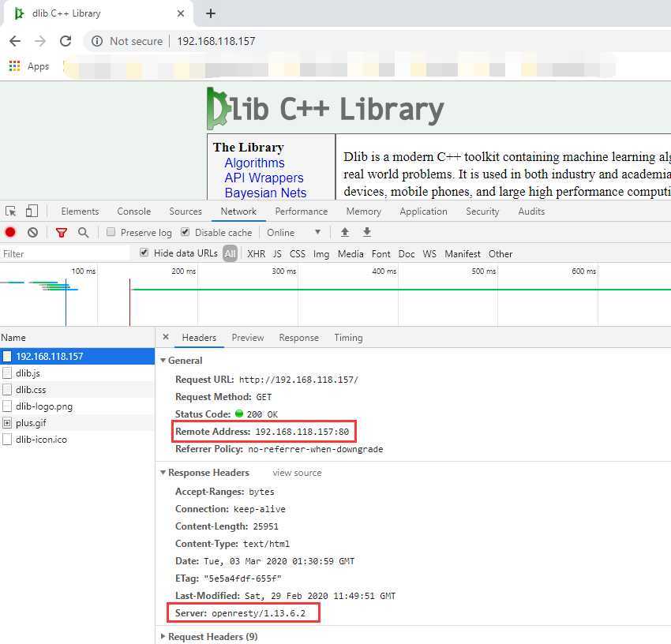
Task: Open the network search magnifier
Action: 84,232
